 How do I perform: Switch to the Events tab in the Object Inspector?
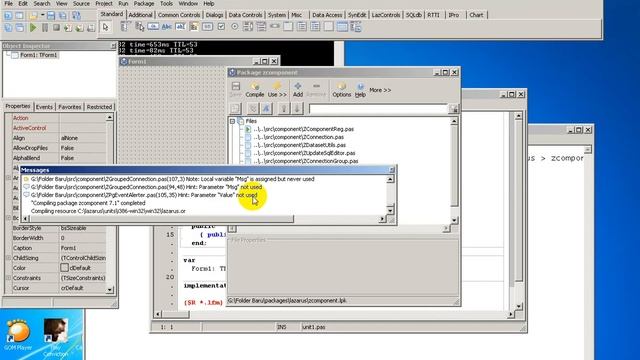tap(44, 107)
